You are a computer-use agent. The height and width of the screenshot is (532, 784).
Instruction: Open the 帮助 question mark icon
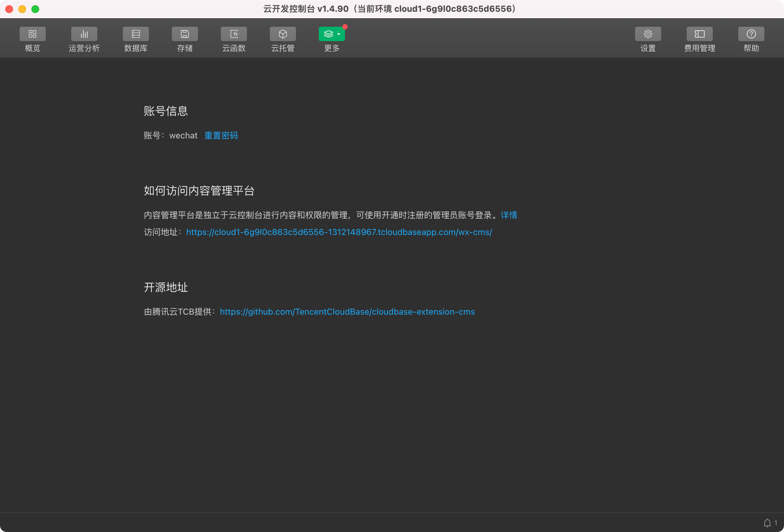pyautogui.click(x=751, y=34)
